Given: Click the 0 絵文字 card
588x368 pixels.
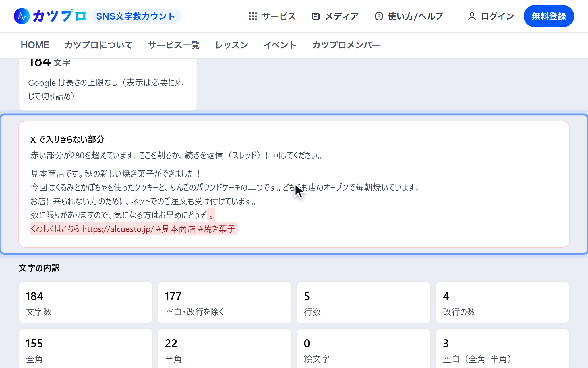Looking at the screenshot, I should click(363, 348).
